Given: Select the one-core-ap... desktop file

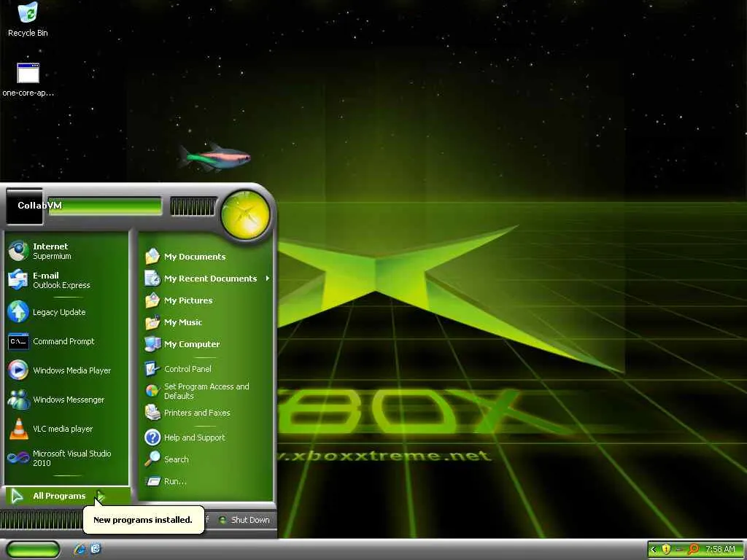Looking at the screenshot, I should [28, 79].
